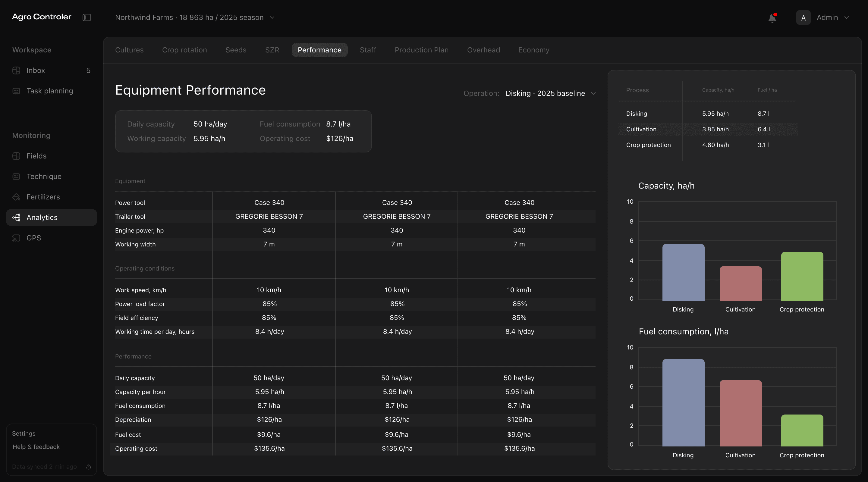The image size is (868, 482).
Task: Open the SZR tab
Action: (x=272, y=50)
